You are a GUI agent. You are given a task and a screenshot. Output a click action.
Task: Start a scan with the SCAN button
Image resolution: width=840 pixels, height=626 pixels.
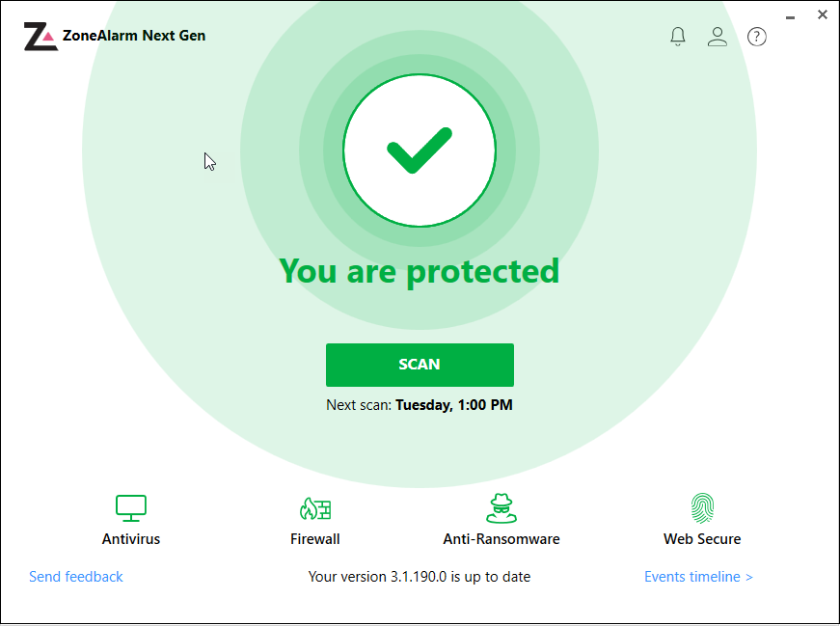tap(420, 365)
